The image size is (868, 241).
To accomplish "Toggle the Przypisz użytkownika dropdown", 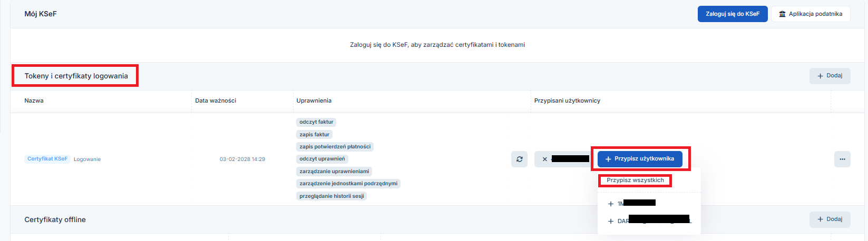I will point(639,159).
